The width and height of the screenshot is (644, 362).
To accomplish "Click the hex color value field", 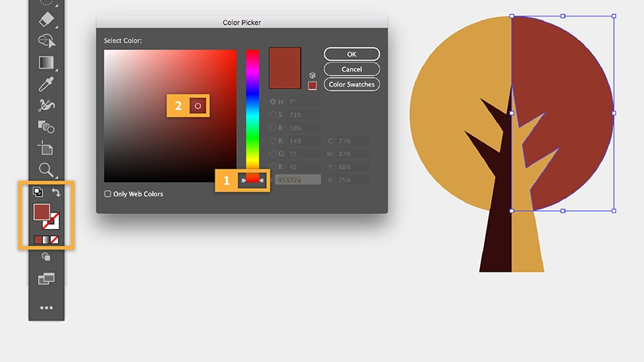I will pos(298,180).
